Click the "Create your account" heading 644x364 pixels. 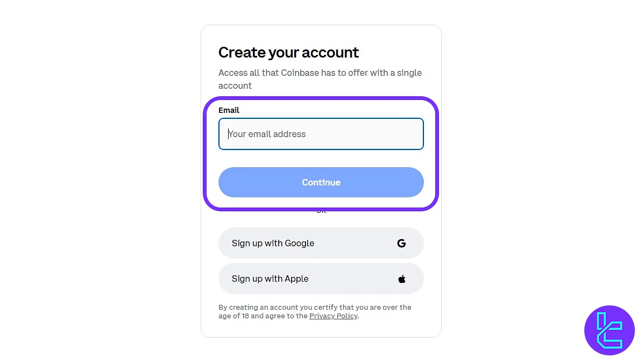[x=288, y=52]
